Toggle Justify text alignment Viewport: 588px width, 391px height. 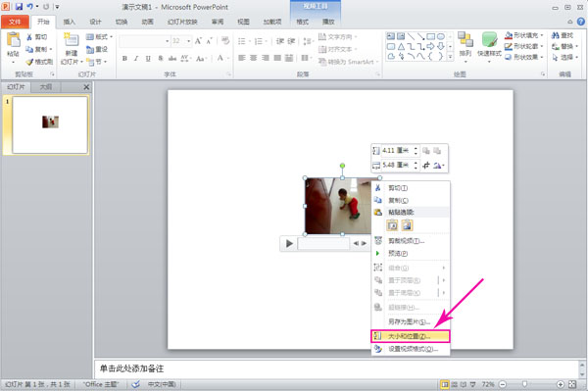(x=277, y=58)
